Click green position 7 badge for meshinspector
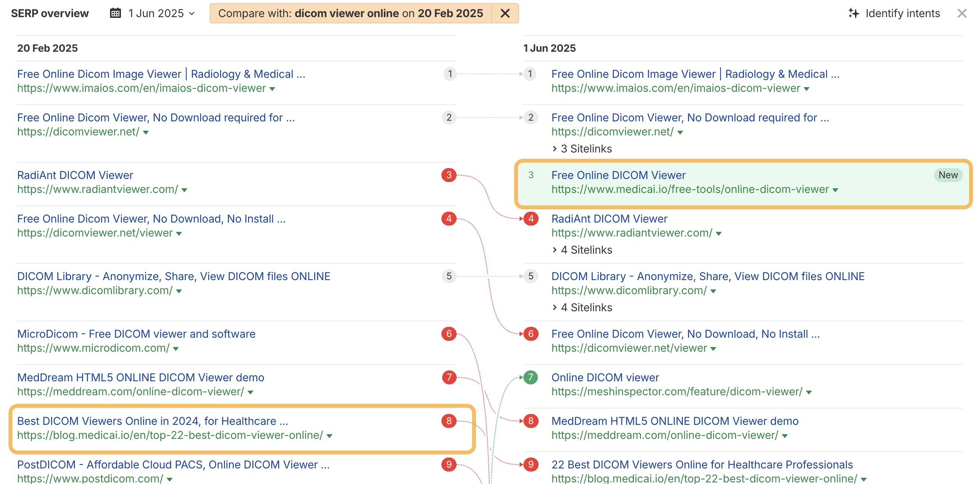Screen dimensions: 980x484 (x=530, y=377)
